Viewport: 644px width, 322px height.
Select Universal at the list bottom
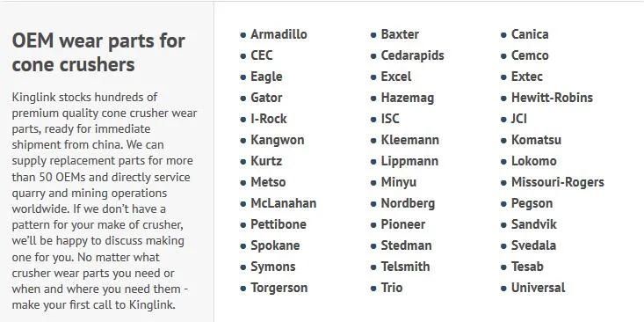tap(538, 288)
